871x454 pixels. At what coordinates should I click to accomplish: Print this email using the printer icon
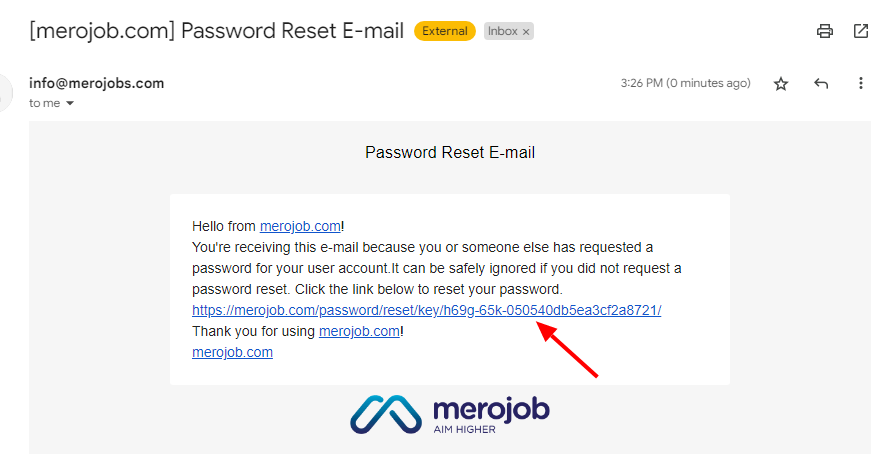825,31
